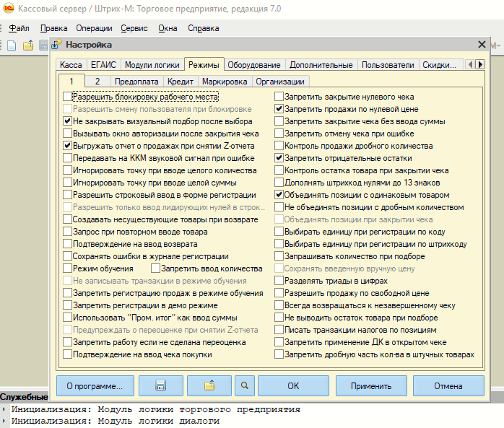
Task: Open the Сервис menu
Action: (134, 28)
